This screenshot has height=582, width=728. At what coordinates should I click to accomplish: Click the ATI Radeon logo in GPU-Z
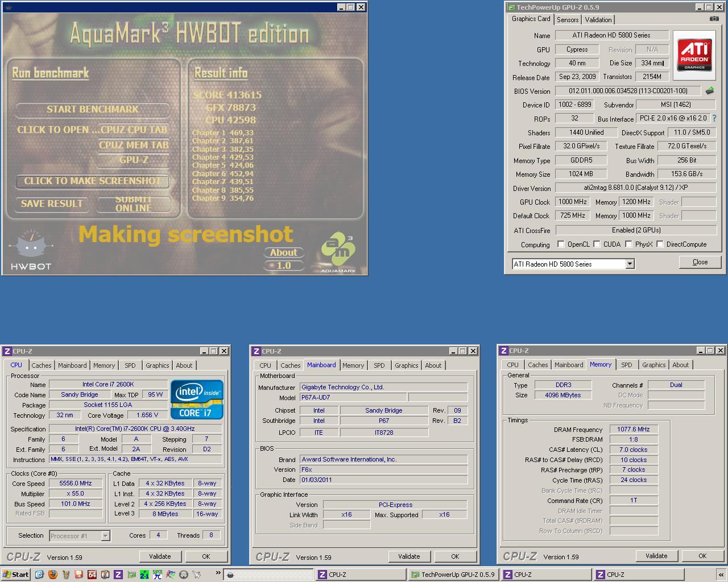tap(694, 56)
